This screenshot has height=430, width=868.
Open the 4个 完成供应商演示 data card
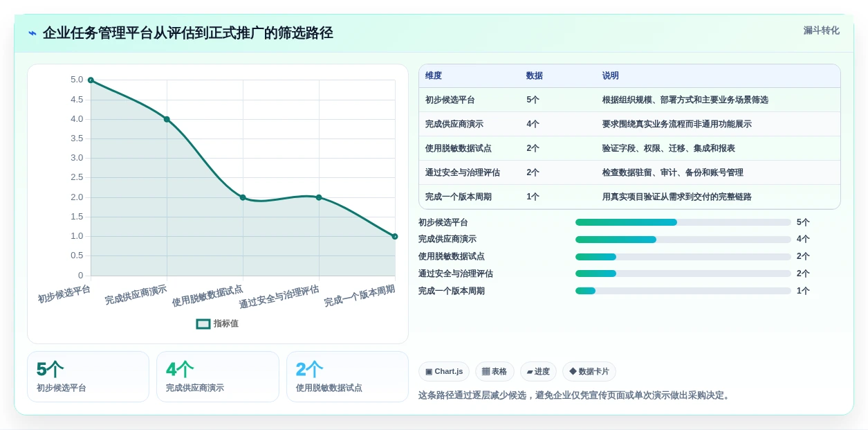pos(218,377)
